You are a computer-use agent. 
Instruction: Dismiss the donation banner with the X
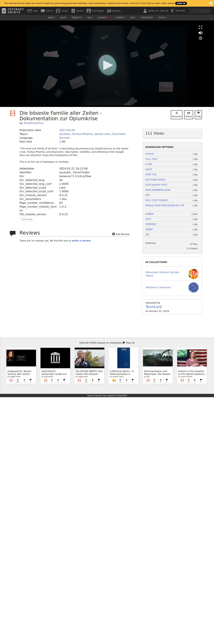tap(211, 3)
